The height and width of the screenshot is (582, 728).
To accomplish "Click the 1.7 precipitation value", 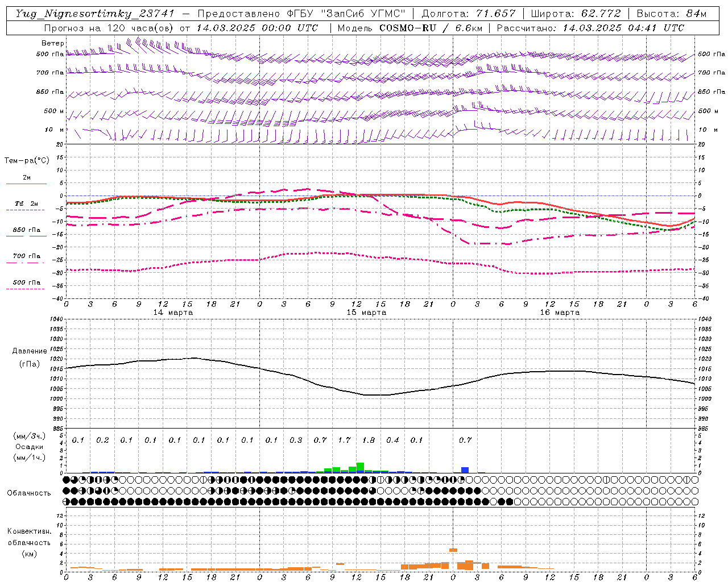I will tap(344, 440).
